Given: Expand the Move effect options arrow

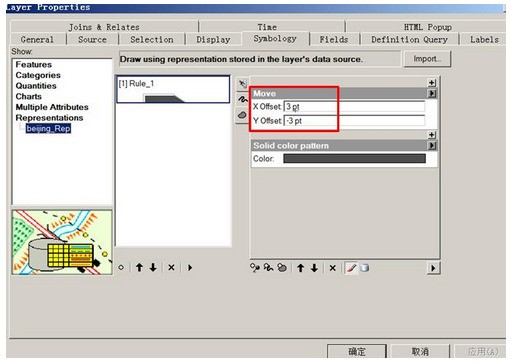Looking at the screenshot, I should pyautogui.click(x=432, y=93).
